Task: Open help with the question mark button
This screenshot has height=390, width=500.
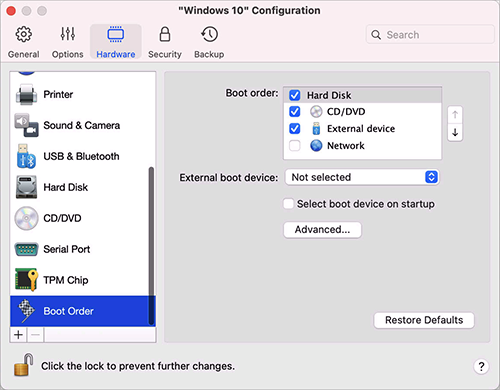Action: click(x=481, y=367)
